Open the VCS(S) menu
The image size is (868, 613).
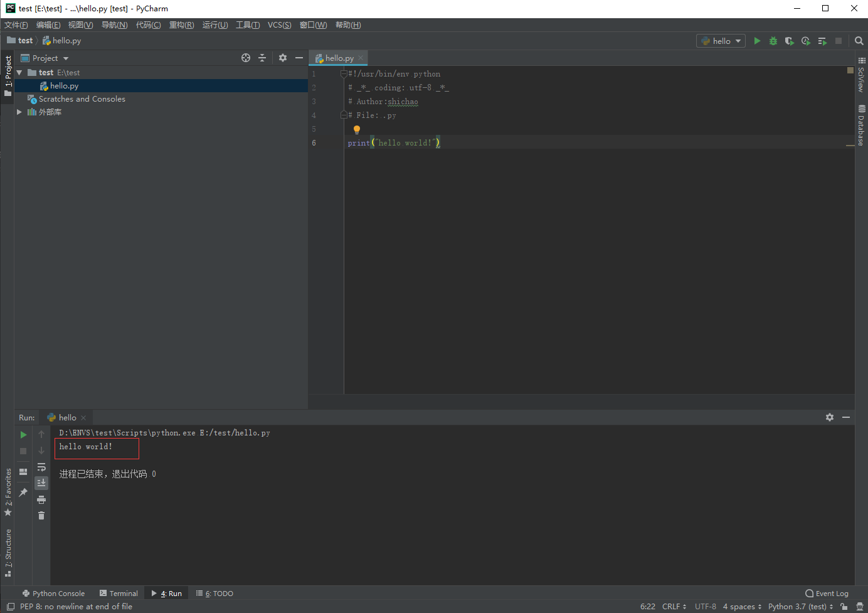[x=280, y=25]
